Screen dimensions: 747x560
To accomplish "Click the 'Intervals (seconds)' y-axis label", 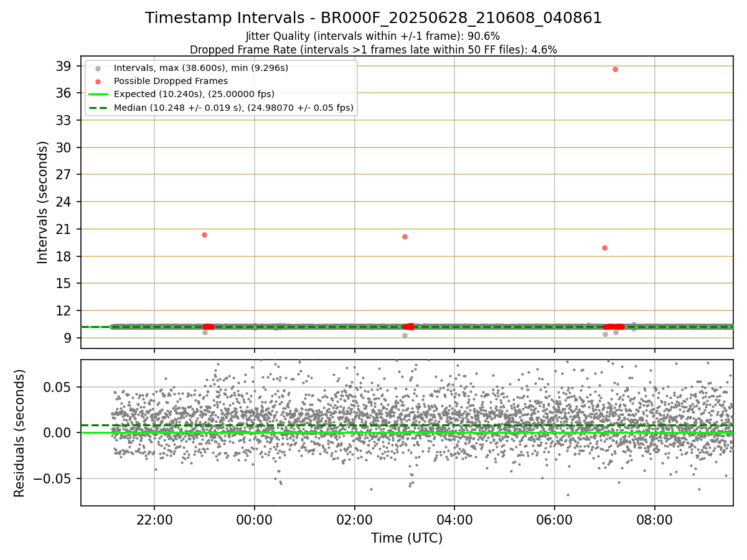I will coord(42,202).
